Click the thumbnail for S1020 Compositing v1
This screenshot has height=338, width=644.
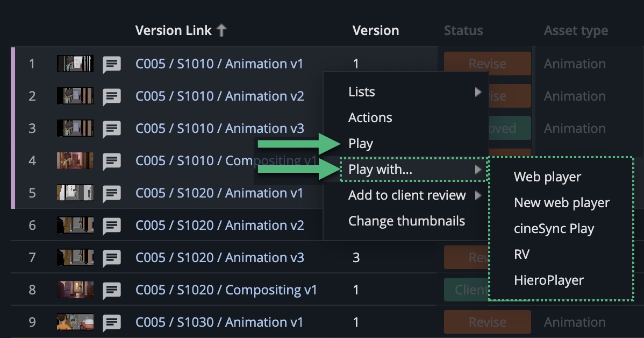coord(75,290)
